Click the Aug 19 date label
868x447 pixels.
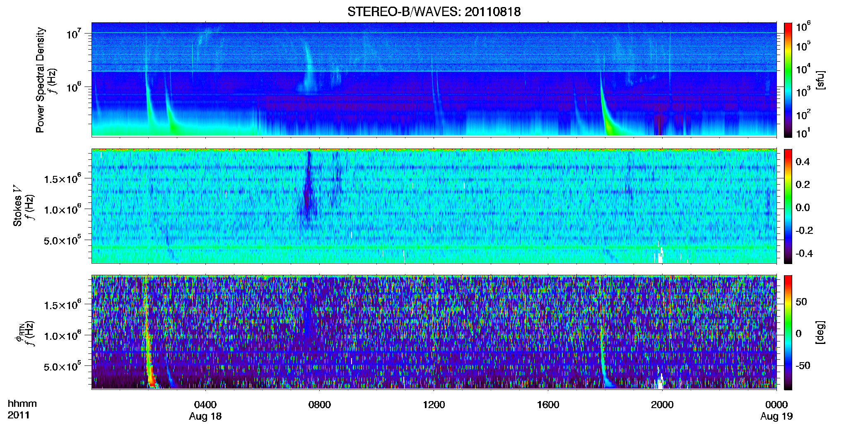click(x=776, y=416)
